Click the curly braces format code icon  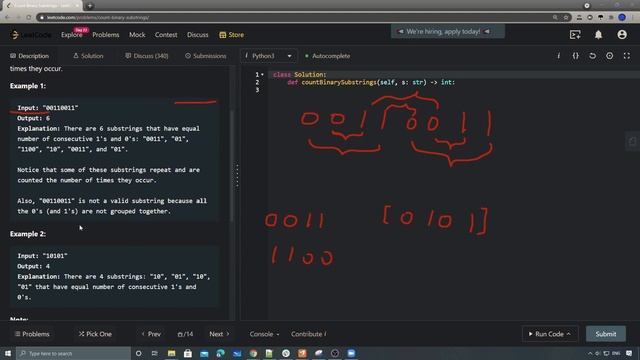(x=576, y=56)
